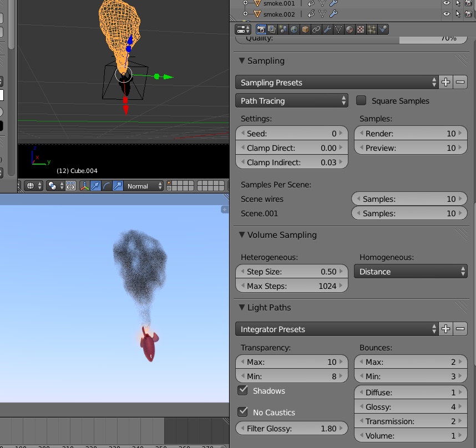The image size is (476, 448).
Task: Open the Properties editor type selector
Action: pos(243,29)
